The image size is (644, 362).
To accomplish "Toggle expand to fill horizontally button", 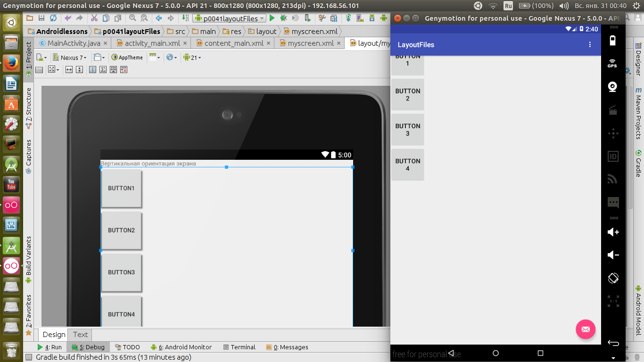I will point(69,70).
